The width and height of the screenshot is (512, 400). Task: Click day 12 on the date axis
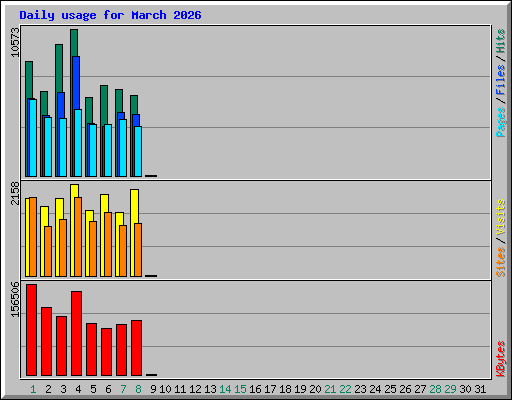pyautogui.click(x=195, y=389)
